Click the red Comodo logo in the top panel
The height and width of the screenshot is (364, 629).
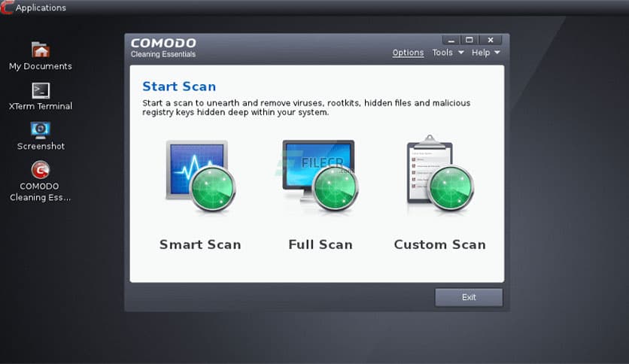click(7, 8)
